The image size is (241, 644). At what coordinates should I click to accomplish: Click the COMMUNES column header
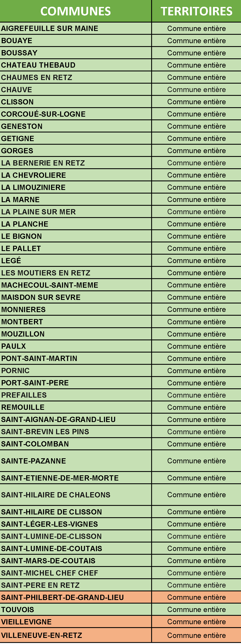point(75,11)
